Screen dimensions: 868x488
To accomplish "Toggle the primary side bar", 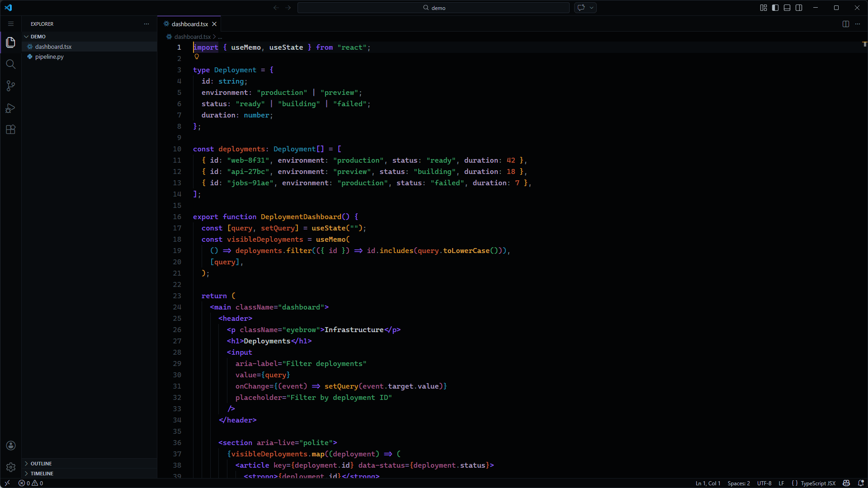I will [775, 8].
